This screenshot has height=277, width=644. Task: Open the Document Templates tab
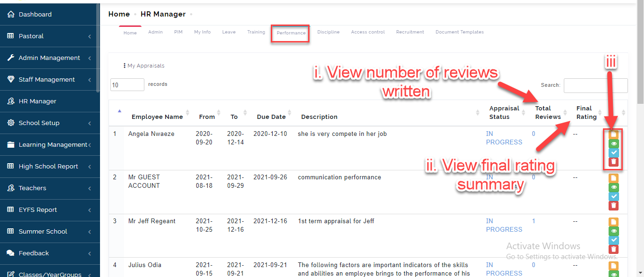click(x=460, y=32)
